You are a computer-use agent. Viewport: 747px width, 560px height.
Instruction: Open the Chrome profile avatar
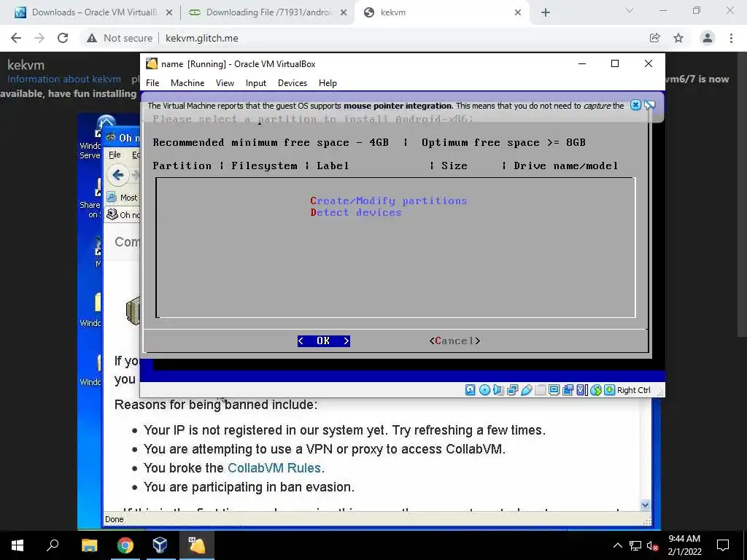[708, 38]
